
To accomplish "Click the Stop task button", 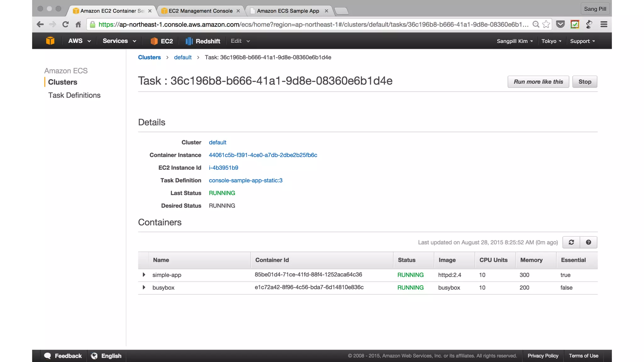I will click(585, 82).
